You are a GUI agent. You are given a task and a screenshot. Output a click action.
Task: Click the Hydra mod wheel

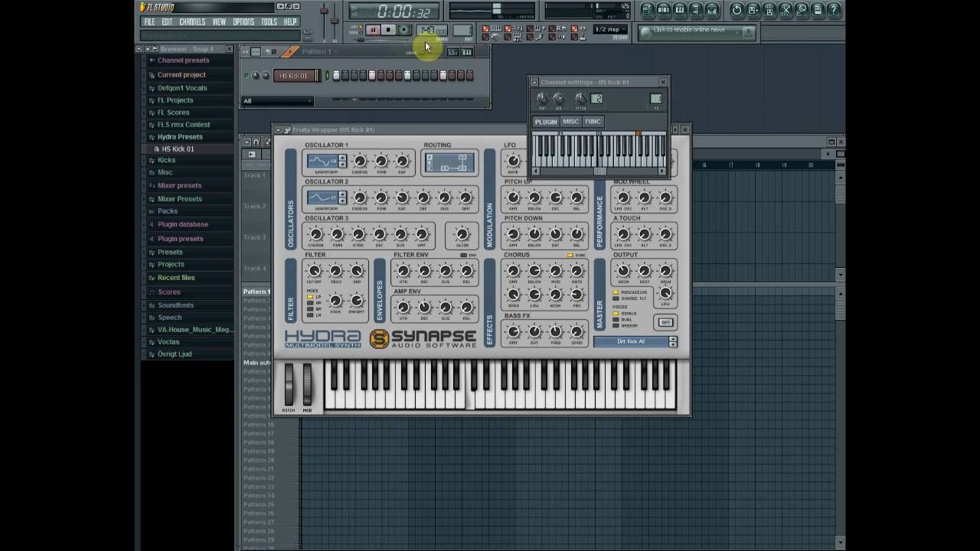[x=307, y=383]
